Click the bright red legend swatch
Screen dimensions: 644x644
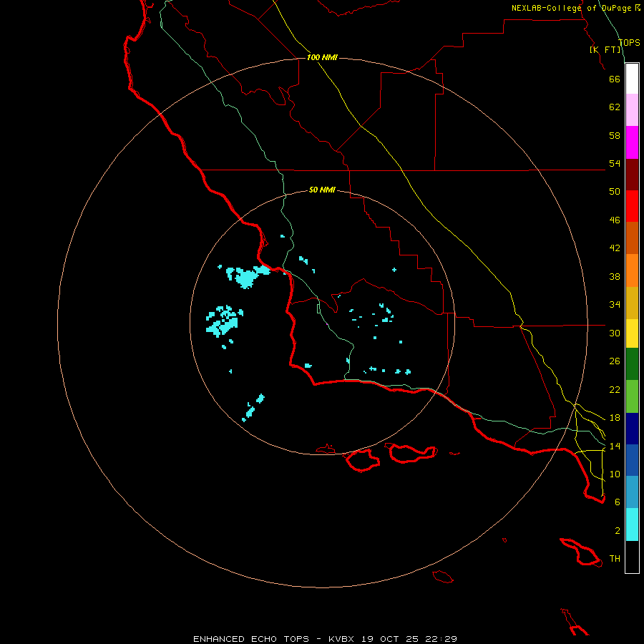[632, 206]
